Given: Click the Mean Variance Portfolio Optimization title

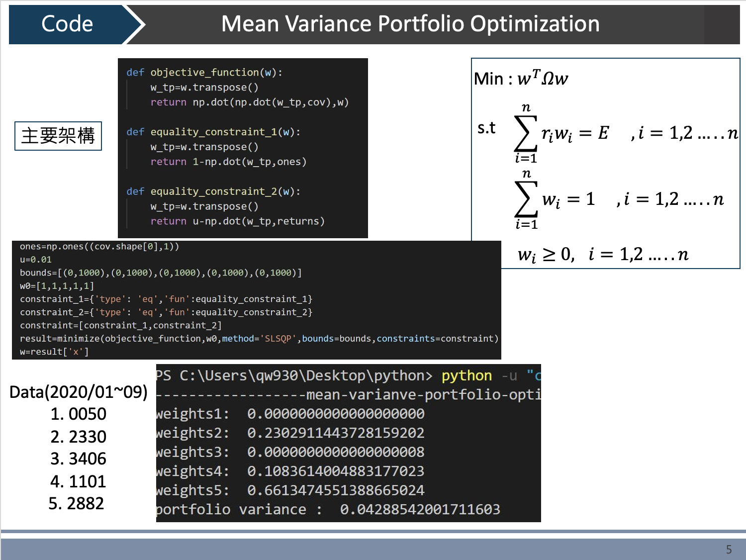Looking at the screenshot, I should [x=410, y=24].
